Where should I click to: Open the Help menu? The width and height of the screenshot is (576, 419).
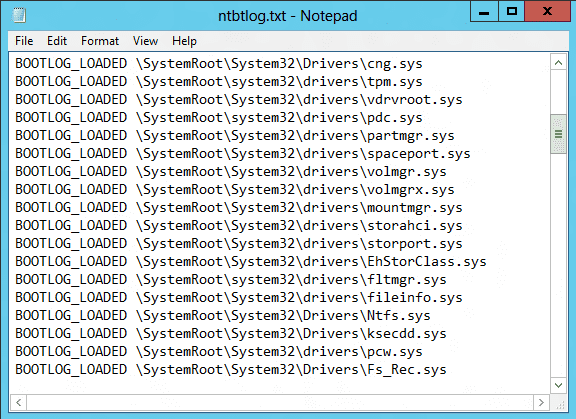tap(184, 41)
